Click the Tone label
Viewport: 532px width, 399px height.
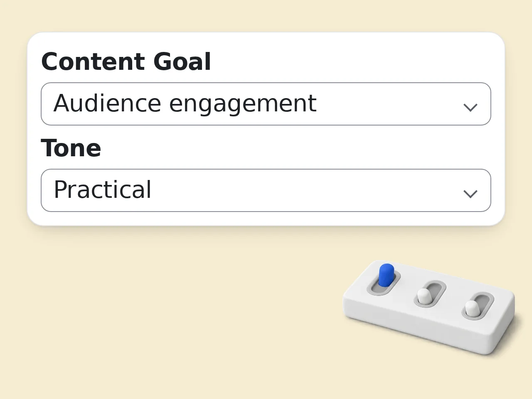tap(71, 148)
